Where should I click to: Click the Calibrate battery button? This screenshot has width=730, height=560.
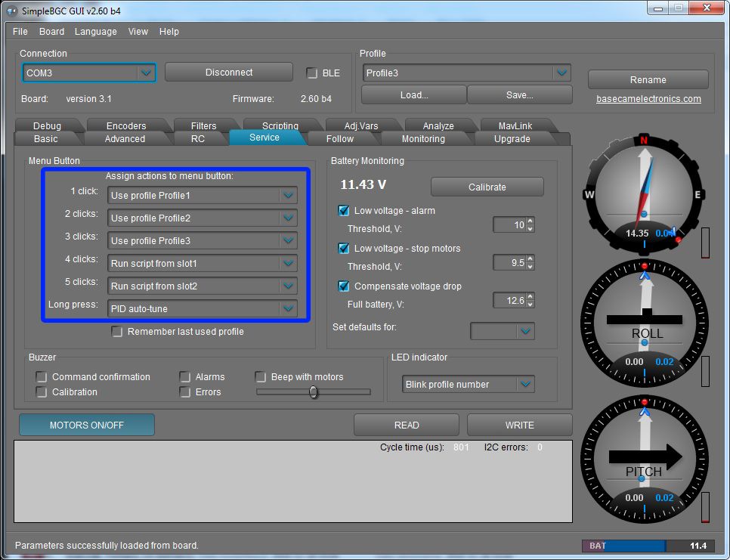tap(487, 187)
